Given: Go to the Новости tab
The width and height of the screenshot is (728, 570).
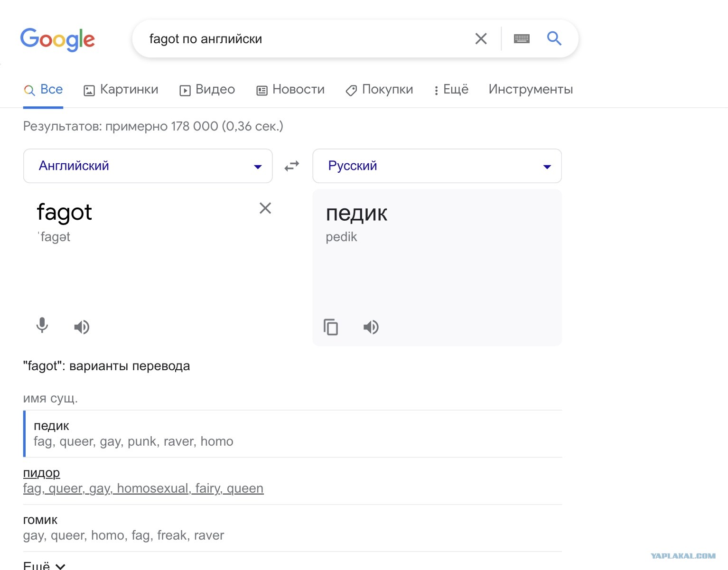Looking at the screenshot, I should pyautogui.click(x=290, y=90).
